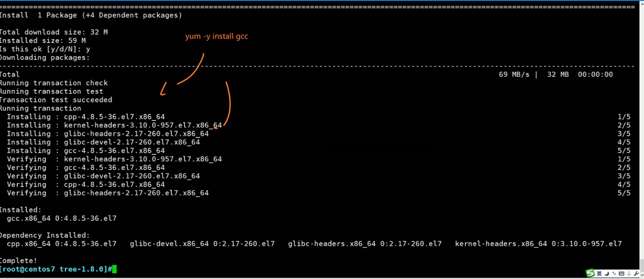Click the '69 MB/s' download speed text
644x279 pixels.
click(x=514, y=75)
